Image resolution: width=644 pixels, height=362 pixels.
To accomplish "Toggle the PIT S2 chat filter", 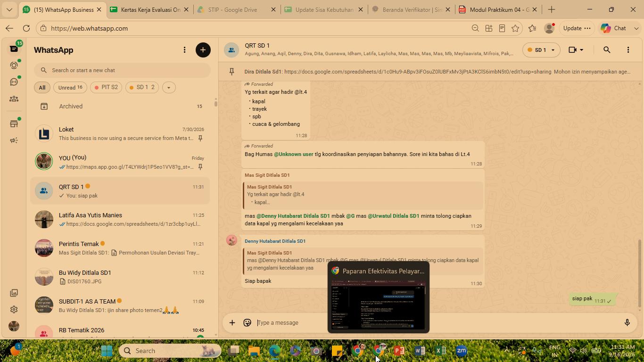I will (106, 88).
